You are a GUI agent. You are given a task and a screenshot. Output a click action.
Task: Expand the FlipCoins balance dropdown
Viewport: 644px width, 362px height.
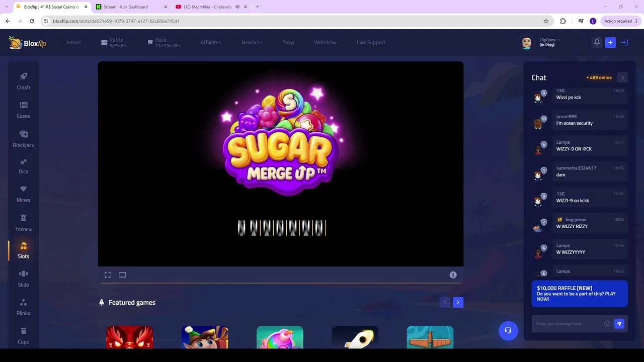pyautogui.click(x=550, y=40)
